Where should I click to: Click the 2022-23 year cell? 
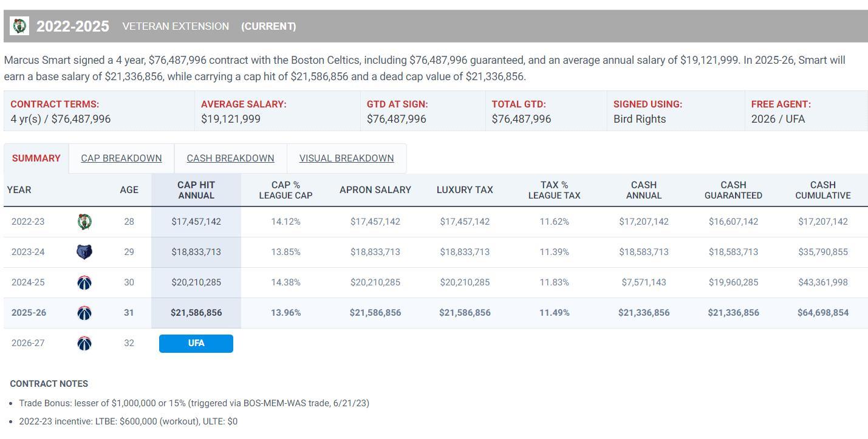pos(28,222)
